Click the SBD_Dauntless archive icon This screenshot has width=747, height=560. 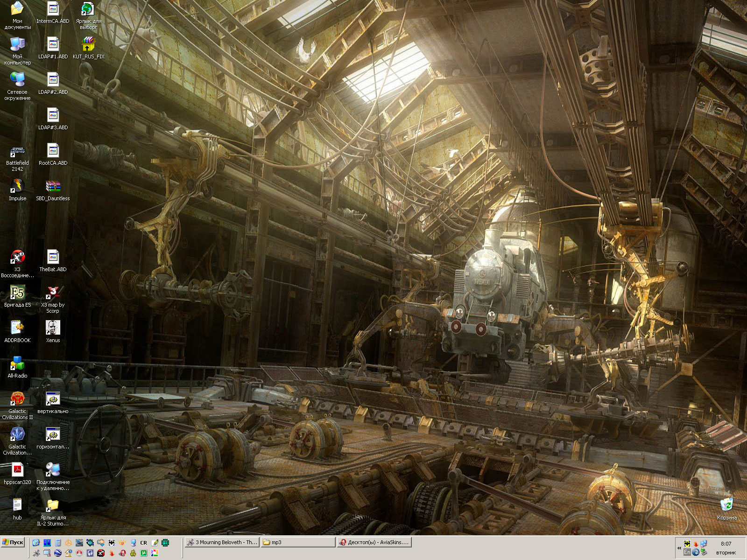tap(53, 187)
